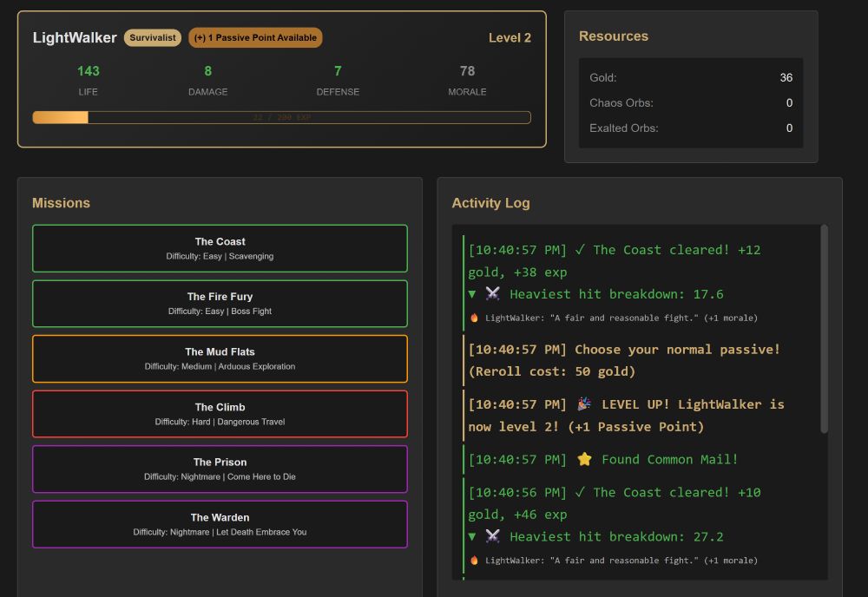Click the 7 DEFENSE stat
Screen dimensions: 868x597
pos(338,80)
